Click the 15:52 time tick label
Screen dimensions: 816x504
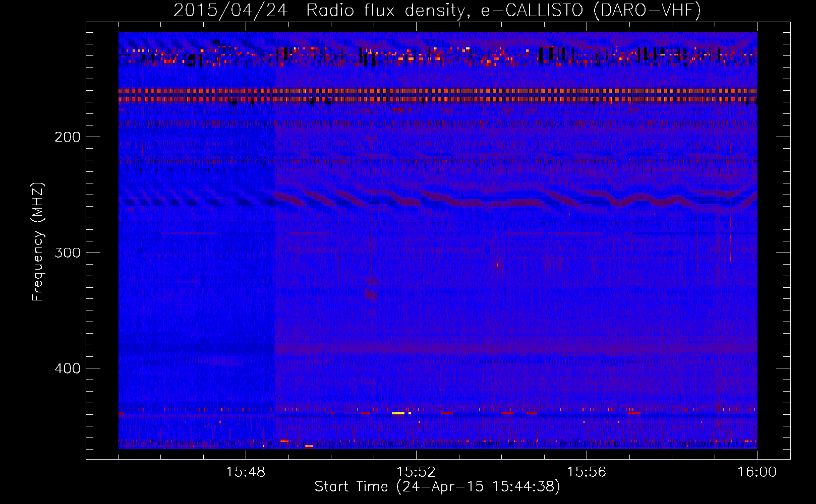[x=416, y=472]
